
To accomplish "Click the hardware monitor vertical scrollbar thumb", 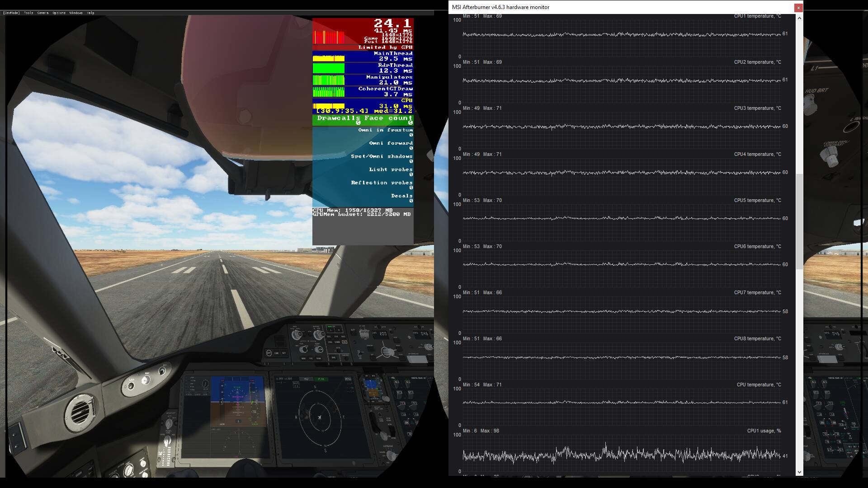I will pyautogui.click(x=799, y=221).
